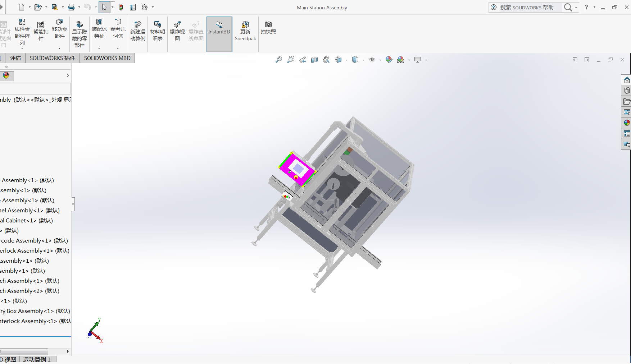Image resolution: width=631 pixels, height=364 pixels.
Task: Expand the Options gear dropdown arrow
Action: (153, 7)
